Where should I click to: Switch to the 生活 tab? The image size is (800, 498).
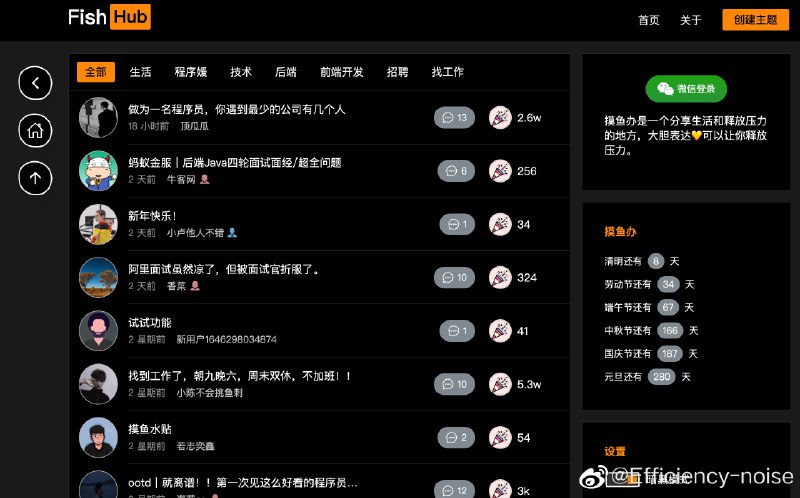click(x=140, y=72)
